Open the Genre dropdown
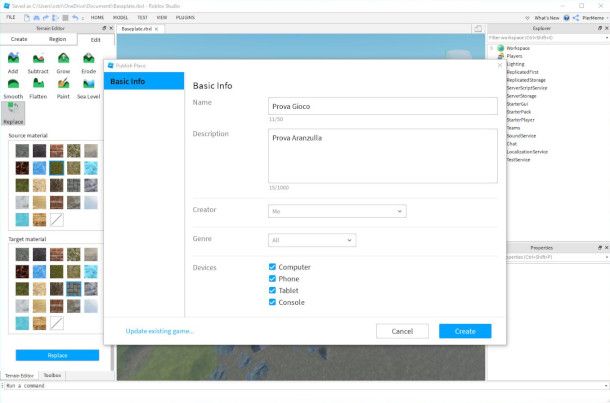610x403 pixels. (x=312, y=240)
